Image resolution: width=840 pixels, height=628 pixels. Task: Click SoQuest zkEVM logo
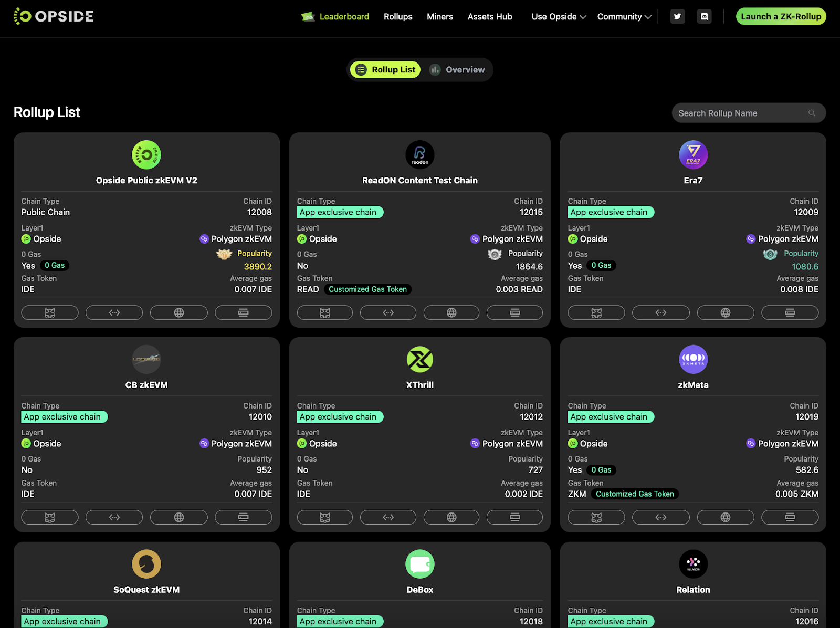click(146, 564)
